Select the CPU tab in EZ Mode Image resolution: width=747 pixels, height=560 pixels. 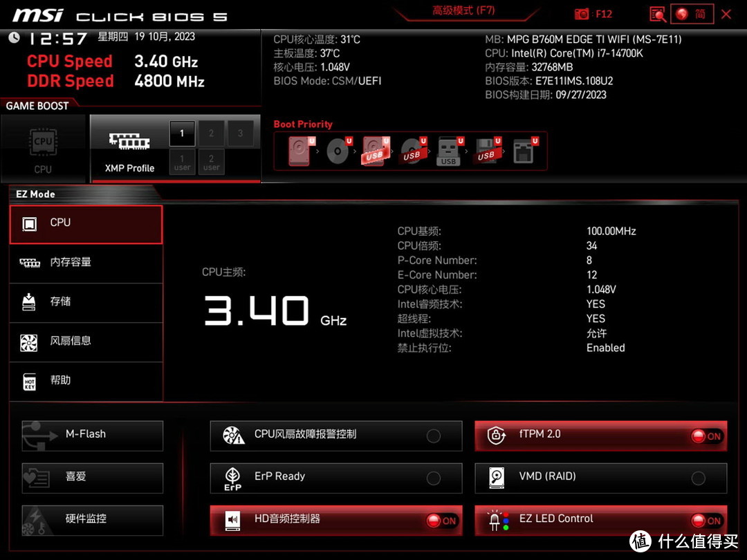coord(86,224)
